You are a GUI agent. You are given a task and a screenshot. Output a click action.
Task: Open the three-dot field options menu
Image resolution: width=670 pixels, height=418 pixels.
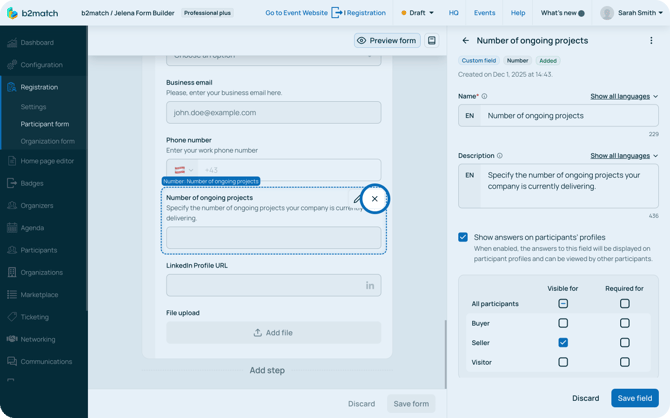(x=651, y=41)
